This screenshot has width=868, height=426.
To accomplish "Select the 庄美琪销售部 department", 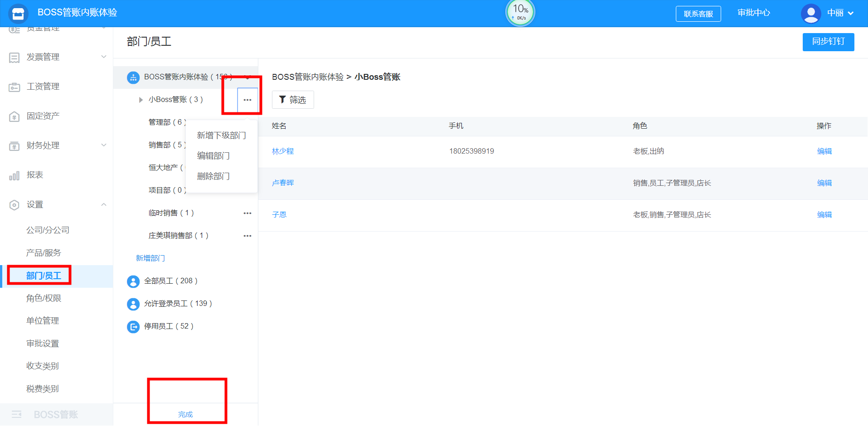I will 179,236.
